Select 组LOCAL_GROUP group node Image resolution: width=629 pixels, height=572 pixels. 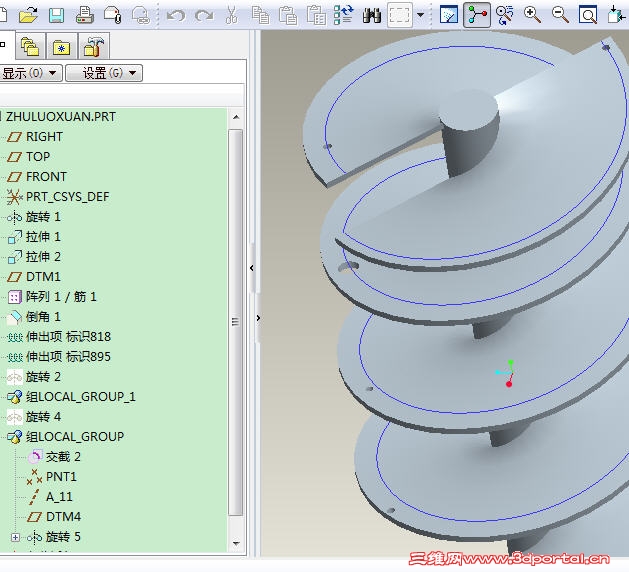point(75,437)
